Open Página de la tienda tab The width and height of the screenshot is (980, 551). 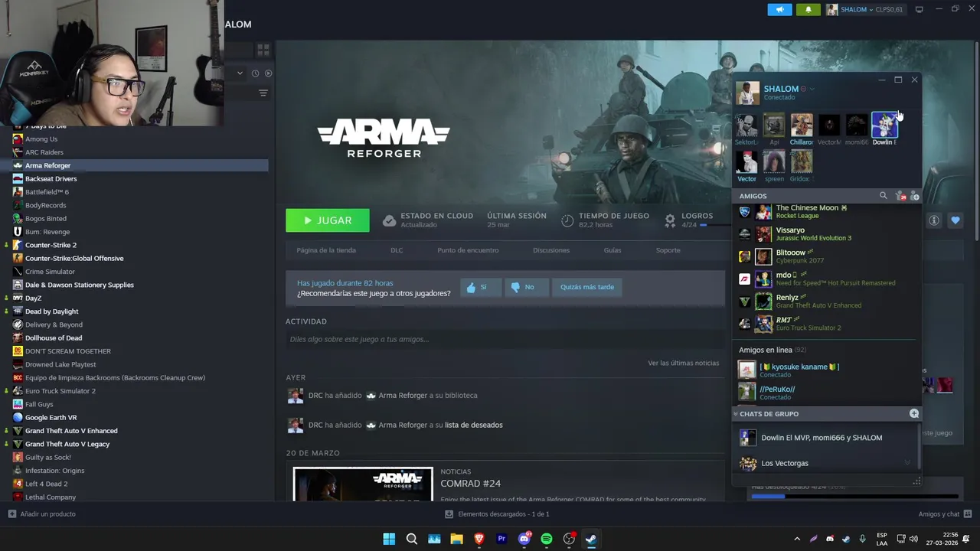point(326,250)
